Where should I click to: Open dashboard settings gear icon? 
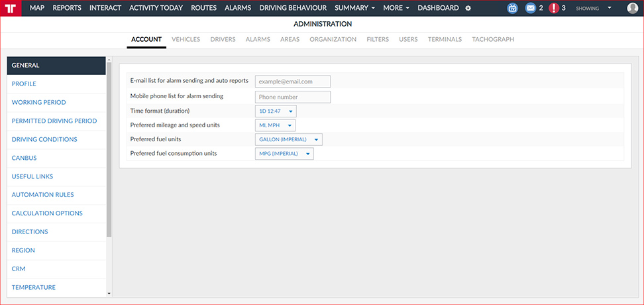pyautogui.click(x=468, y=9)
